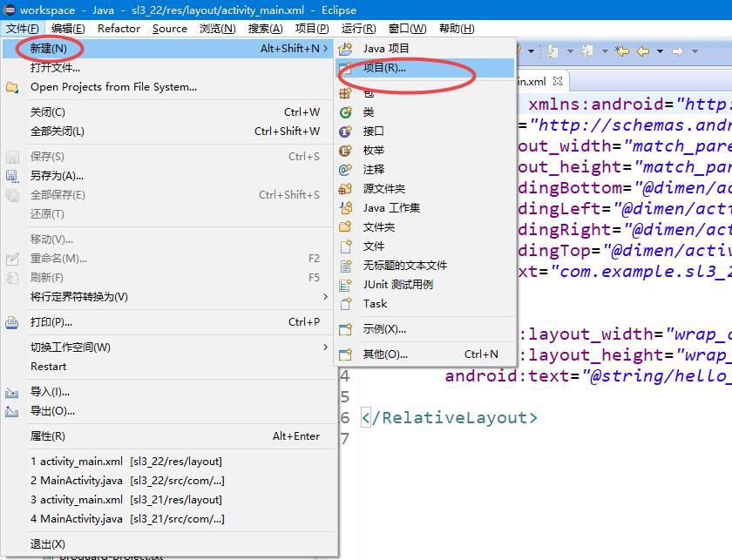The image size is (732, 560).
Task: Click the 枚举 (enum) icon
Action: tap(345, 151)
